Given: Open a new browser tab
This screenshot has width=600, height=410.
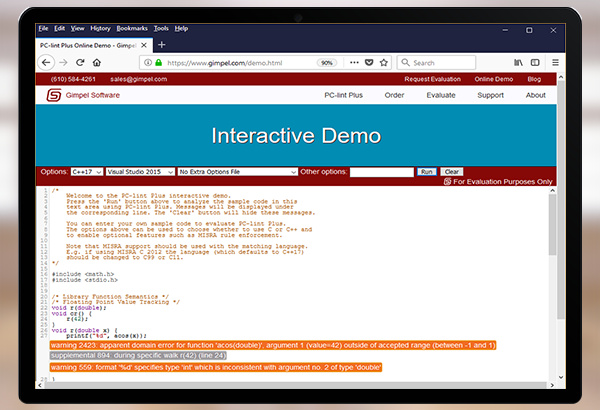Looking at the screenshot, I should pos(161,45).
